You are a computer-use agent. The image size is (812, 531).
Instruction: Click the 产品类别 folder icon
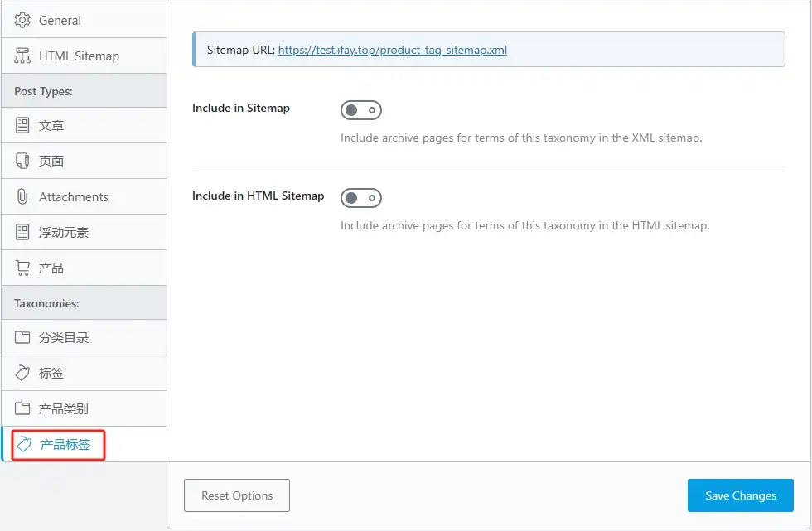point(22,408)
